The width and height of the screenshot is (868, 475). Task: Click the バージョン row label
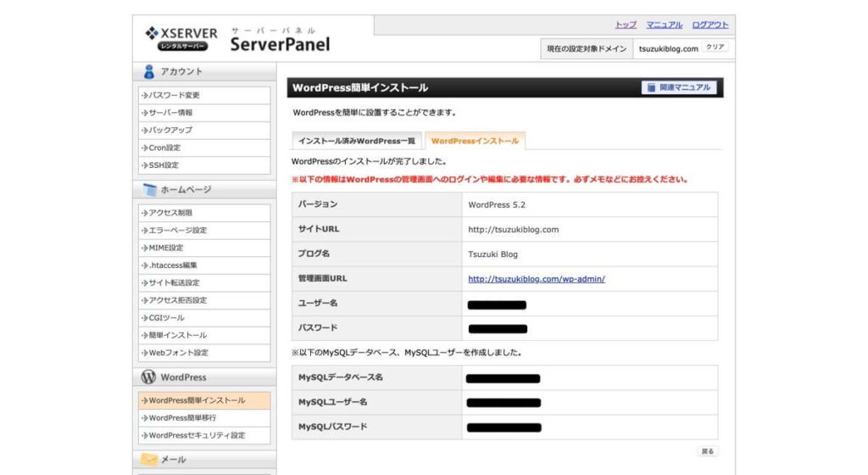pos(318,204)
